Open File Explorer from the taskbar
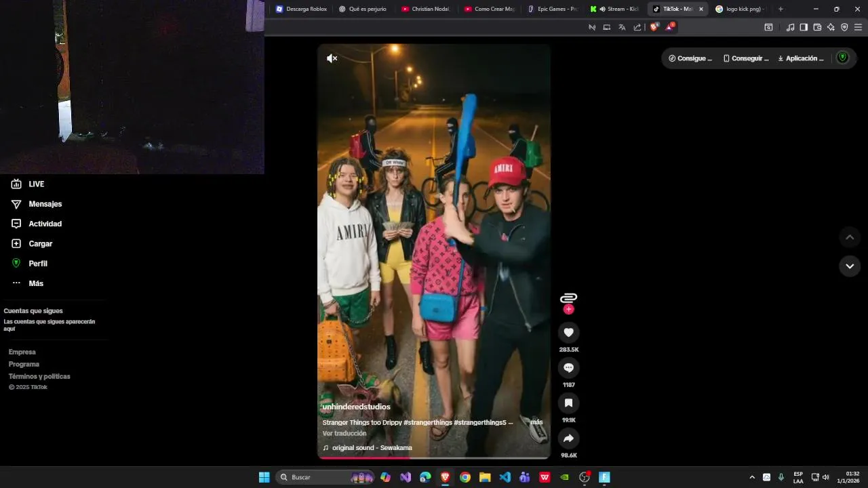This screenshot has height=488, width=868. click(x=485, y=477)
